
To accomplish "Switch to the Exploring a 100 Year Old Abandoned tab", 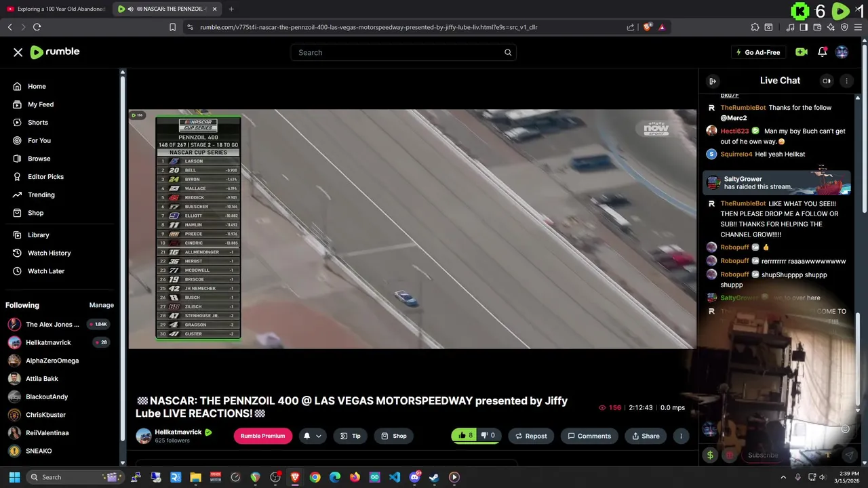I will pyautogui.click(x=56, y=9).
